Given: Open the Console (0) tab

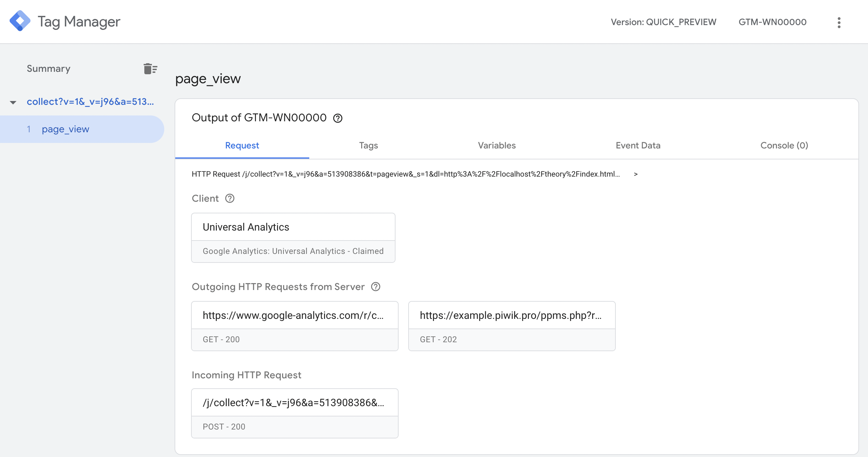Looking at the screenshot, I should [x=784, y=145].
